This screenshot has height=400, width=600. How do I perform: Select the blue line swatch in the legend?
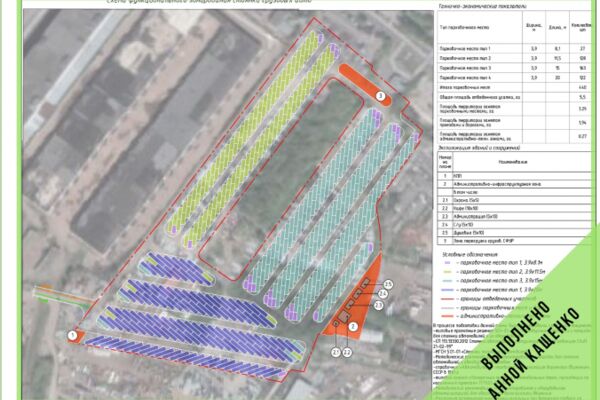pyautogui.click(x=447, y=290)
